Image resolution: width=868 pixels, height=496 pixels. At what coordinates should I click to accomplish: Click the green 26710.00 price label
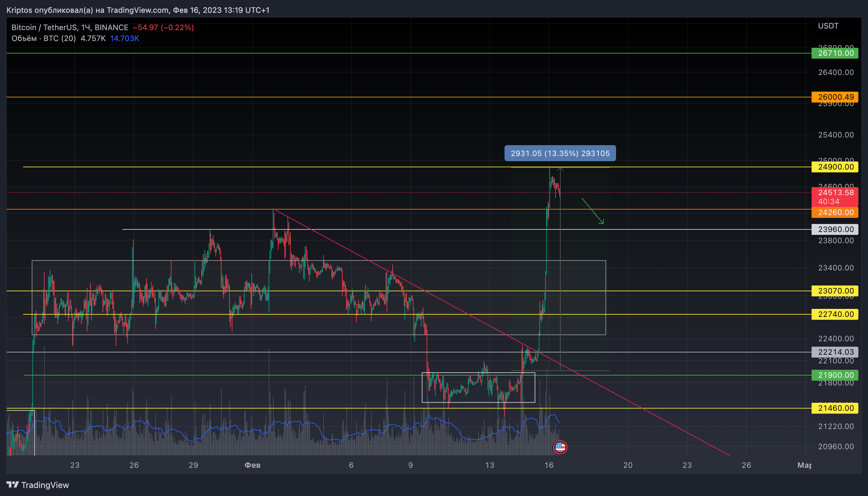835,53
